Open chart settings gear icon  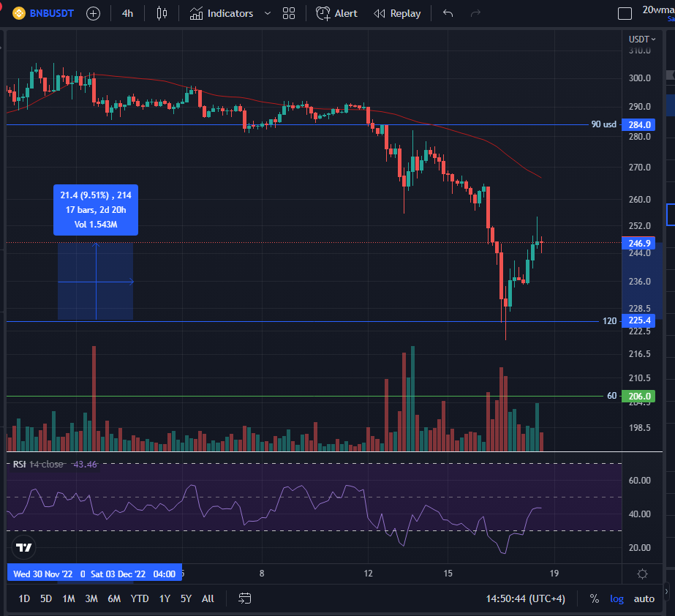point(642,574)
